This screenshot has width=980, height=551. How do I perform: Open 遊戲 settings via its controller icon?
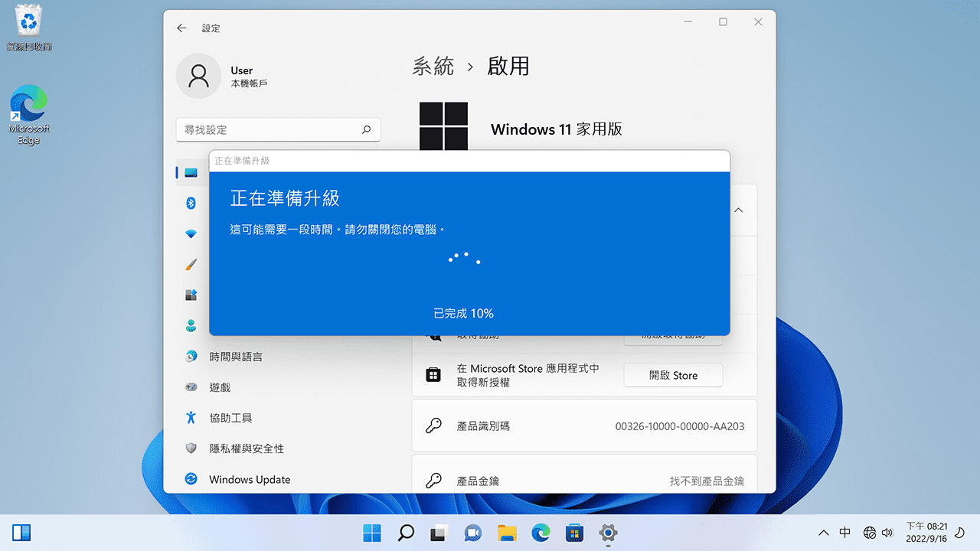[x=191, y=386]
